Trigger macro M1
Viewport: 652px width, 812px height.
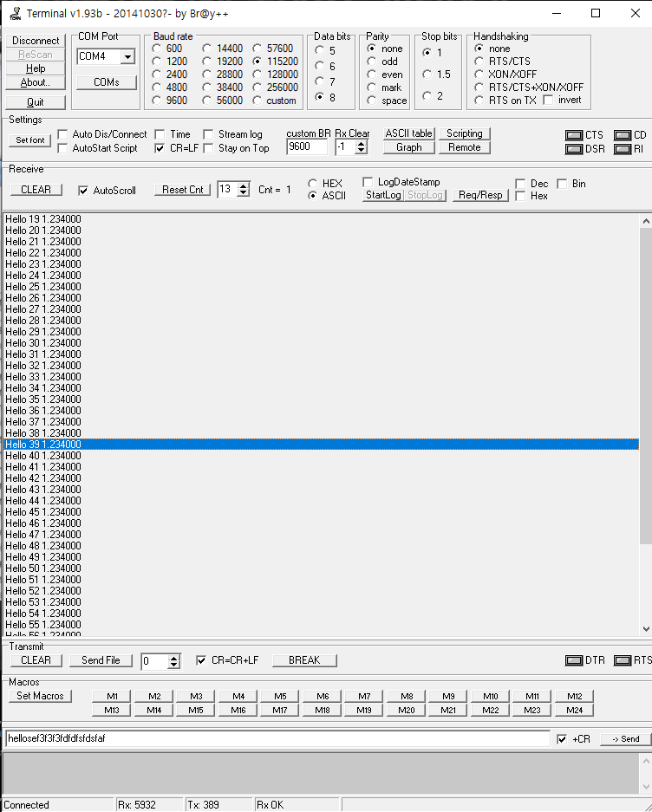click(112, 696)
